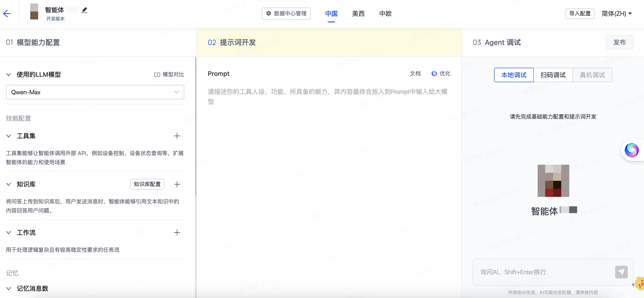Viewport: 644px width, 298px height.
Task: Switch to the 中国 data center tab
Action: click(331, 14)
